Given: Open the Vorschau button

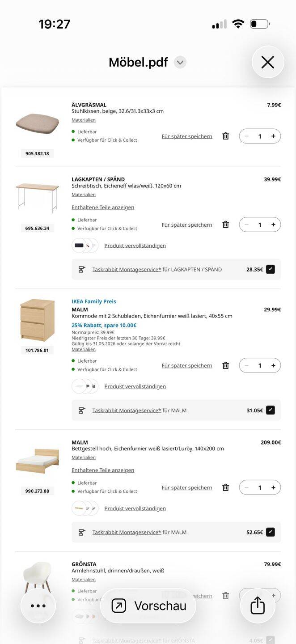Looking at the screenshot, I should tap(148, 606).
